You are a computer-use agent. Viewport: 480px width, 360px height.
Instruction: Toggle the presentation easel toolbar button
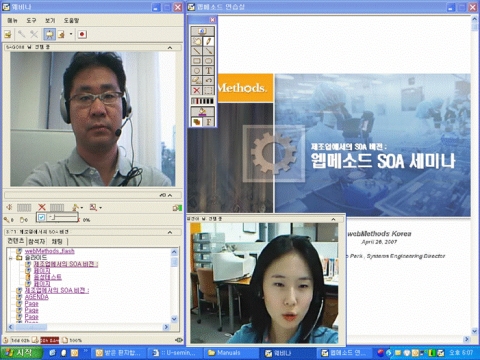(x=49, y=34)
